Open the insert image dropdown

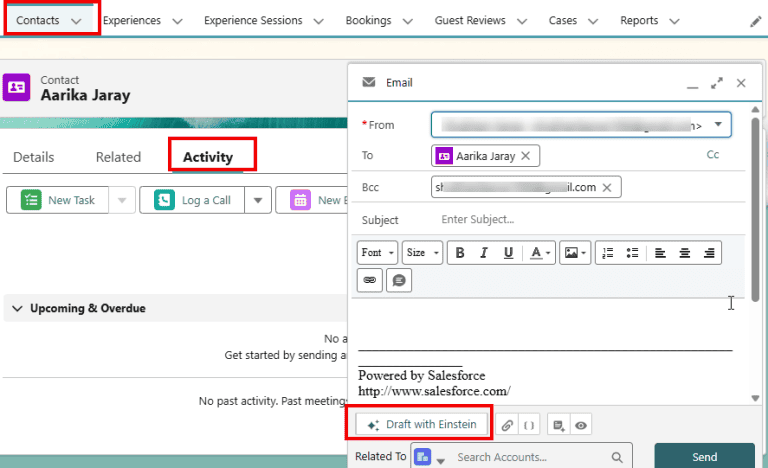point(575,253)
